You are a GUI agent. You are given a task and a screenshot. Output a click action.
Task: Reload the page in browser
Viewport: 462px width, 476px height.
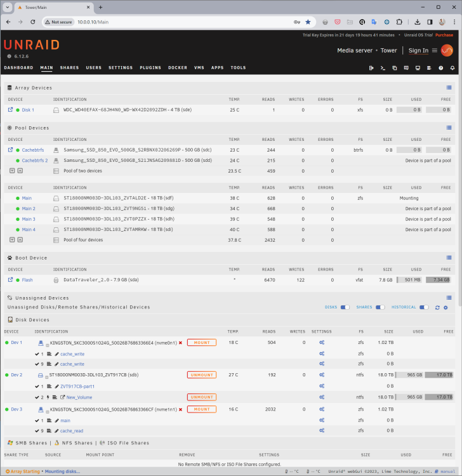click(33, 22)
